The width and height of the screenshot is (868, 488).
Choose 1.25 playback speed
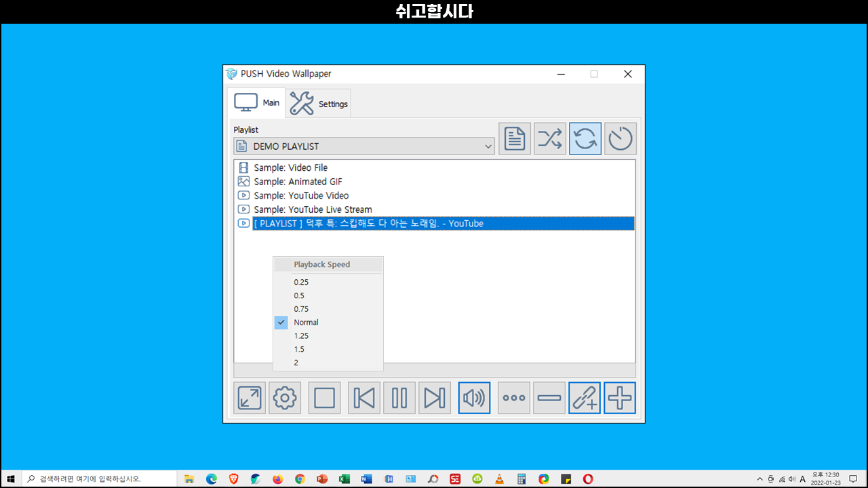point(328,335)
